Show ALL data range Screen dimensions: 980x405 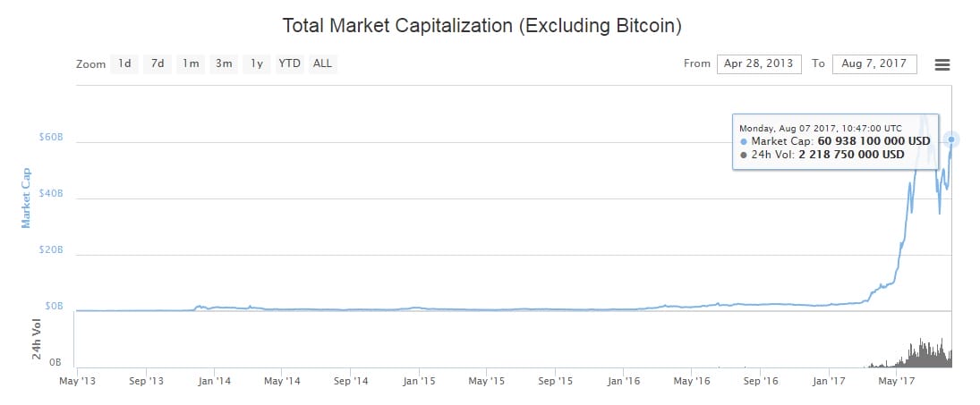pos(322,63)
